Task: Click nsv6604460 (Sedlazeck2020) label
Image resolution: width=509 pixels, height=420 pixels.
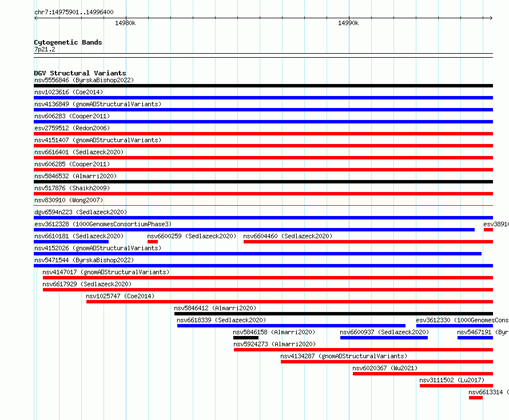Action: pyautogui.click(x=288, y=236)
